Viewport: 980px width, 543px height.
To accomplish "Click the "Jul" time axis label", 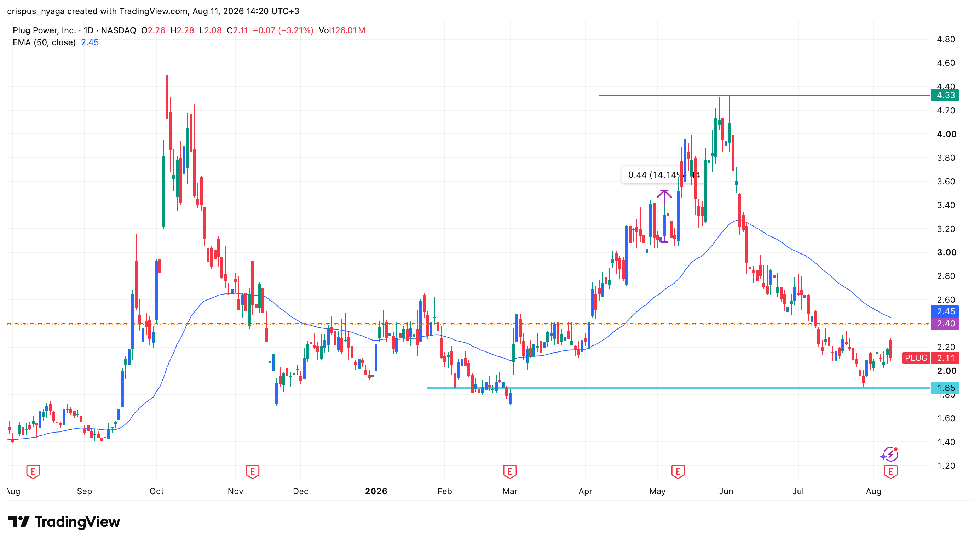I will [x=798, y=491].
